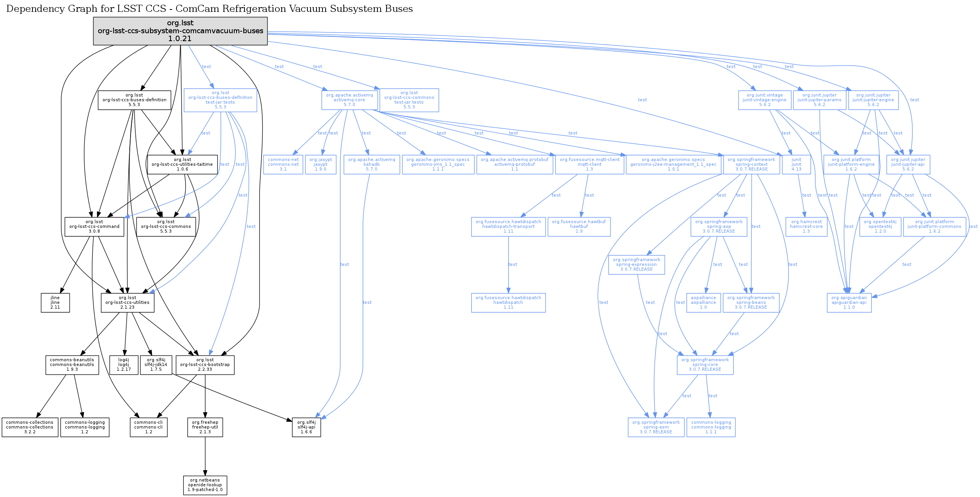Image resolution: width=980 pixels, height=497 pixels.
Task: Click the org-lsst-ccs-utilities 2.1.23 node
Action: [127, 303]
